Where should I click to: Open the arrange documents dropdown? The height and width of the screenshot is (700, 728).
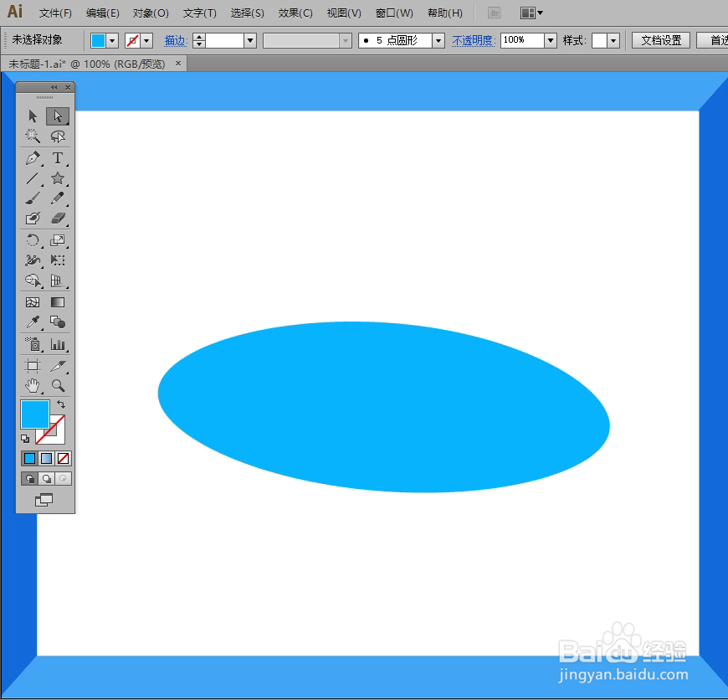531,13
